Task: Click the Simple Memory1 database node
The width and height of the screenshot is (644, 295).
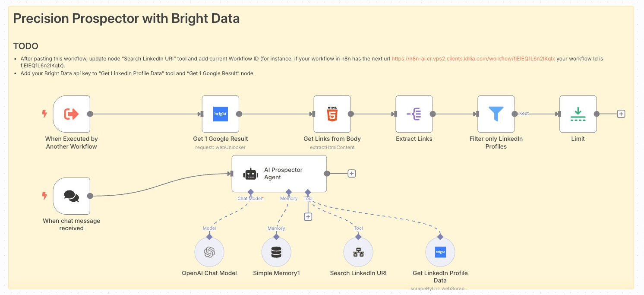Action: click(276, 252)
